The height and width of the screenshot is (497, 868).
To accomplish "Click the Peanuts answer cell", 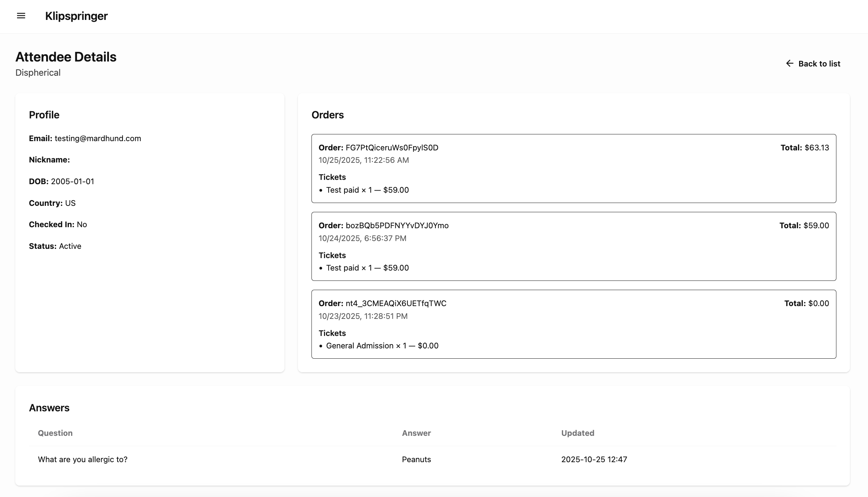I will pos(416,459).
